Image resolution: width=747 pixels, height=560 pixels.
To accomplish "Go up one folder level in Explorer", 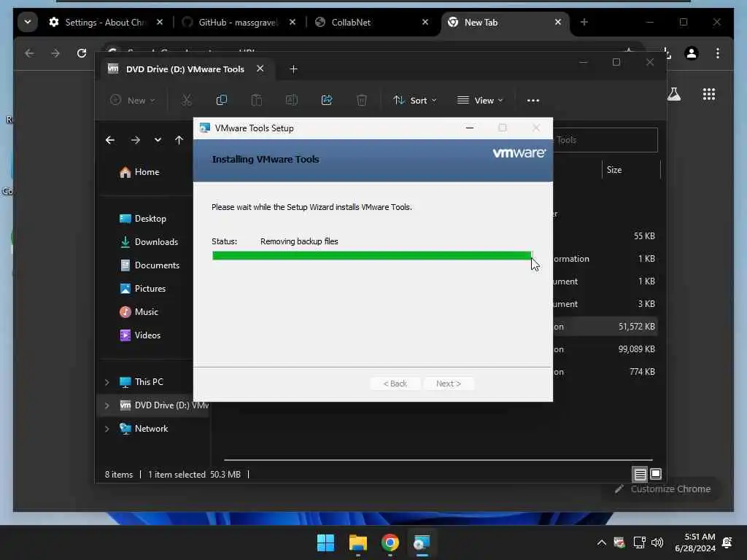I will [179, 140].
